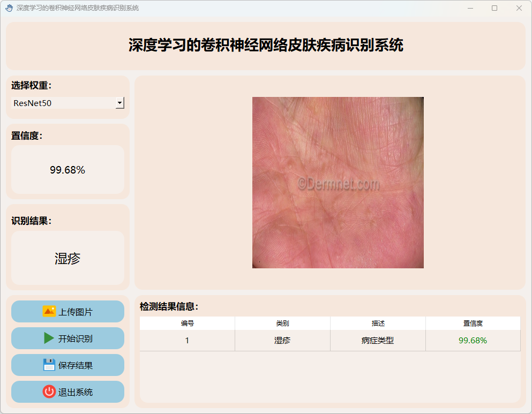Select the 湿疹 cell in results table
Image resolution: width=532 pixels, height=414 pixels.
[x=283, y=341]
